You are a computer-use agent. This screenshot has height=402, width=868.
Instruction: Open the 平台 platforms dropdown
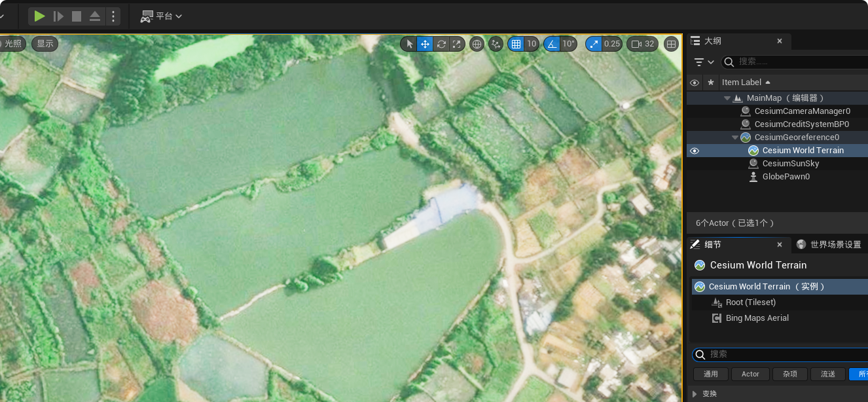pos(161,16)
